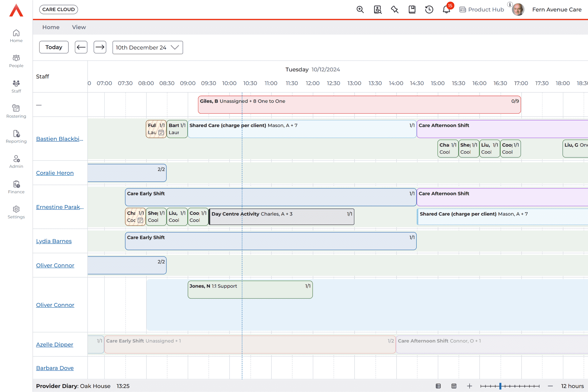This screenshot has width=588, height=392.
Task: Open notifications bell with 15 badge
Action: pyautogui.click(x=446, y=10)
